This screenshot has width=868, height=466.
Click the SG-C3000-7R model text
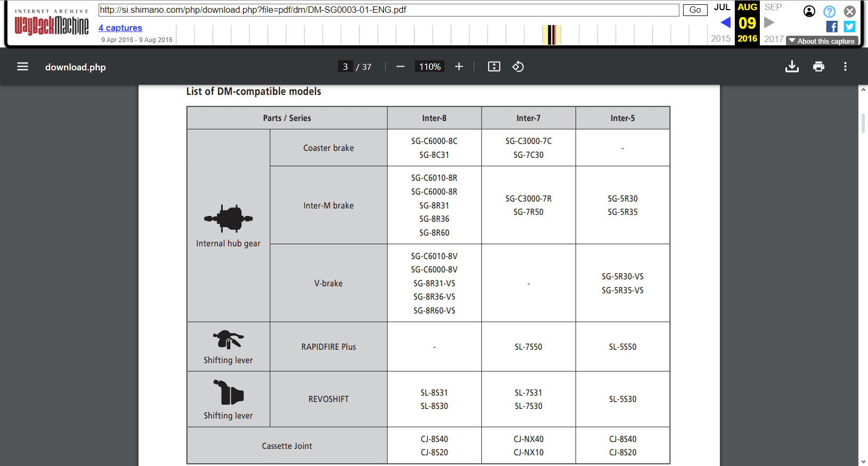click(529, 199)
